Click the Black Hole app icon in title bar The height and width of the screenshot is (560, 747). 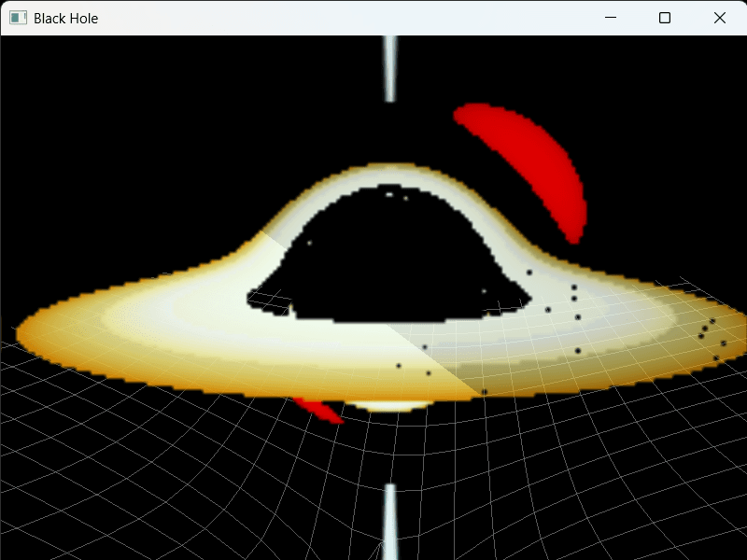[18, 18]
